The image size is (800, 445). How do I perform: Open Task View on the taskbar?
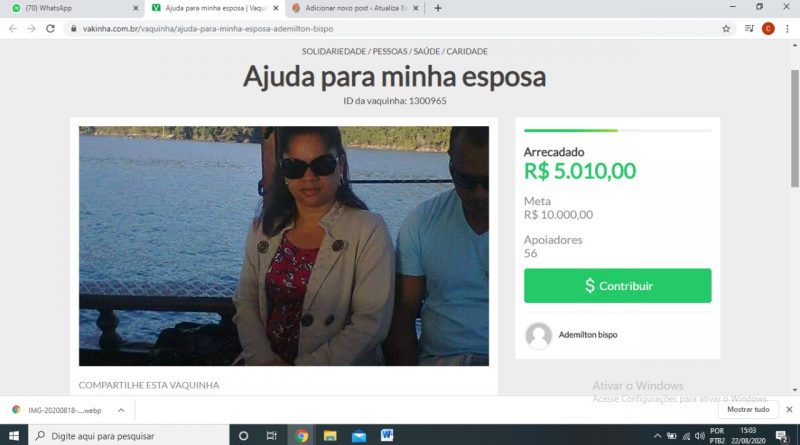[271, 435]
